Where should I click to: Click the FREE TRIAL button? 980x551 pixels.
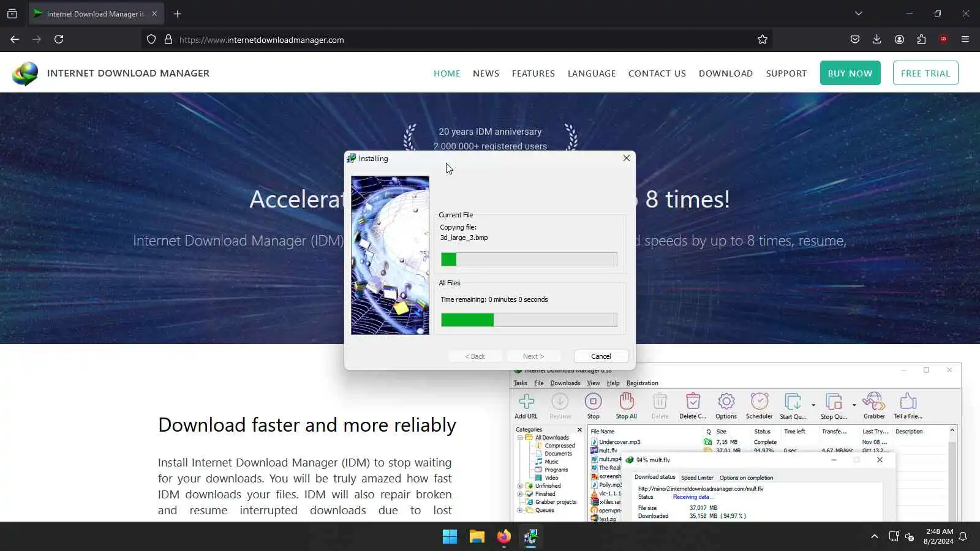coord(925,73)
